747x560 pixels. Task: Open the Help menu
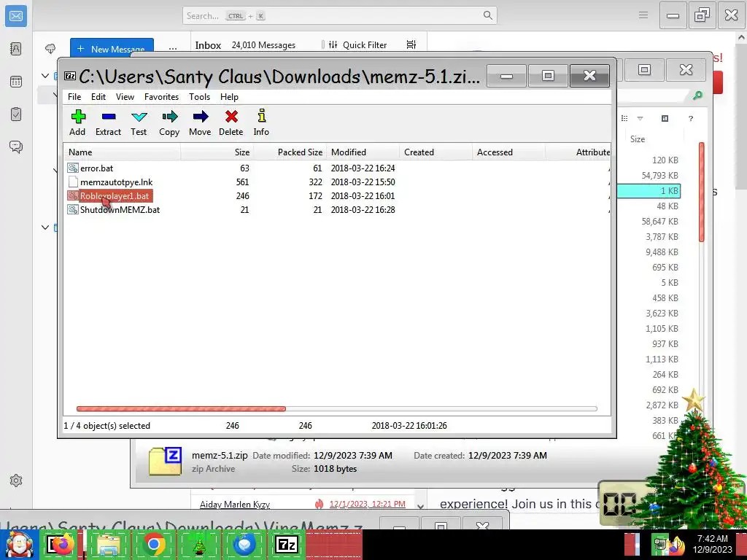229,97
